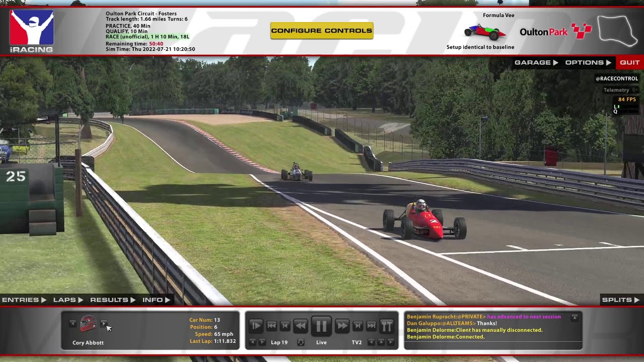Click the 'has advanced to next session' message

pos(524,317)
